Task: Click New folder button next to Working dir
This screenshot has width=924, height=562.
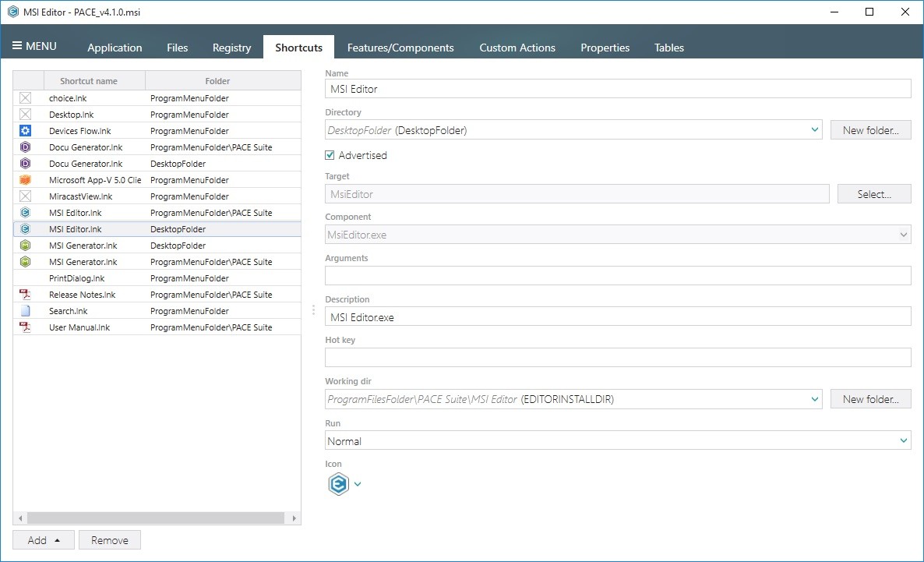Action: 870,399
